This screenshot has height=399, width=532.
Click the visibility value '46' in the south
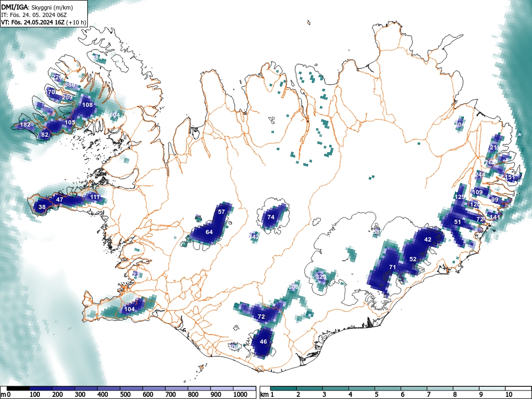pos(263,342)
